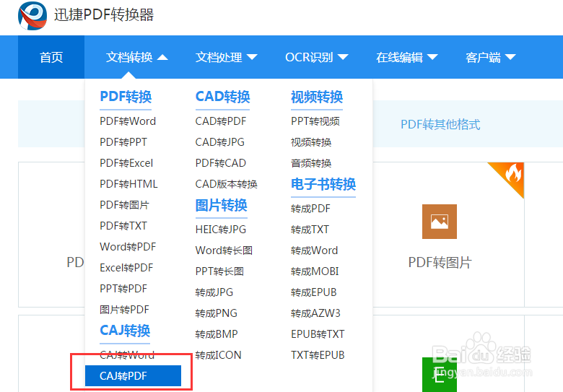This screenshot has width=563, height=392.
Task: Choose 转成BMP image option
Action: (x=217, y=334)
